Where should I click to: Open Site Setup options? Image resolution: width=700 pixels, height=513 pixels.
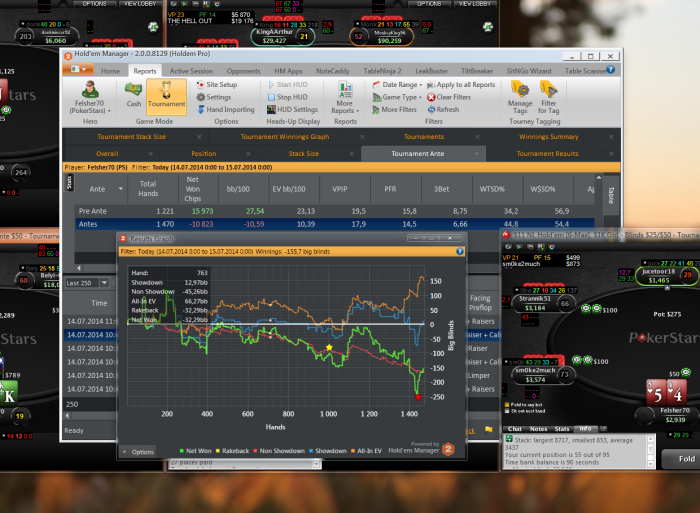(217, 84)
